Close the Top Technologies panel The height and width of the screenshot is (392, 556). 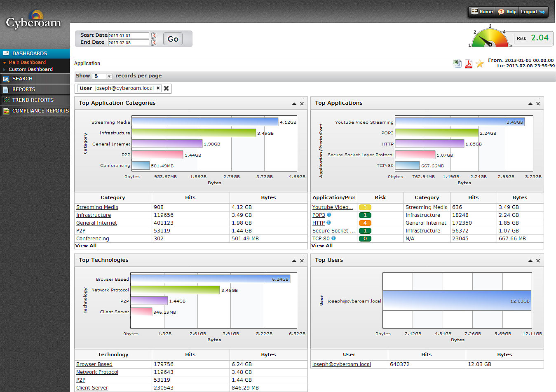pos(302,261)
